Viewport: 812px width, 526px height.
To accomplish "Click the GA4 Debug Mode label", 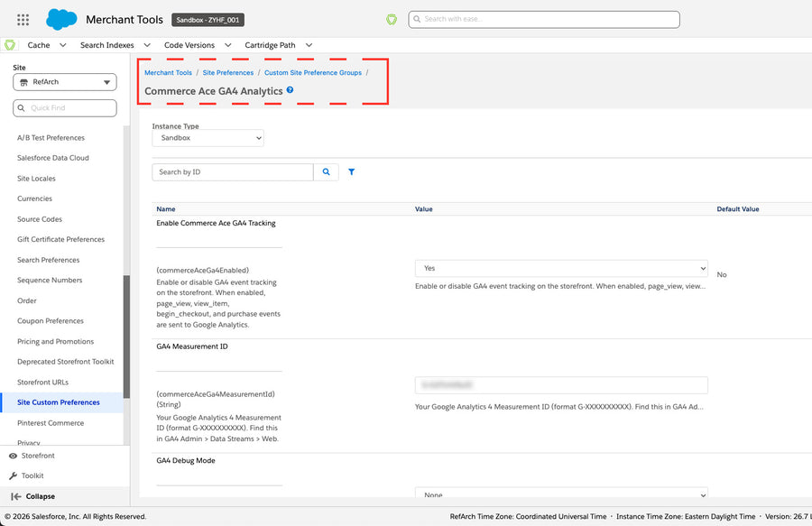I will tap(185, 460).
